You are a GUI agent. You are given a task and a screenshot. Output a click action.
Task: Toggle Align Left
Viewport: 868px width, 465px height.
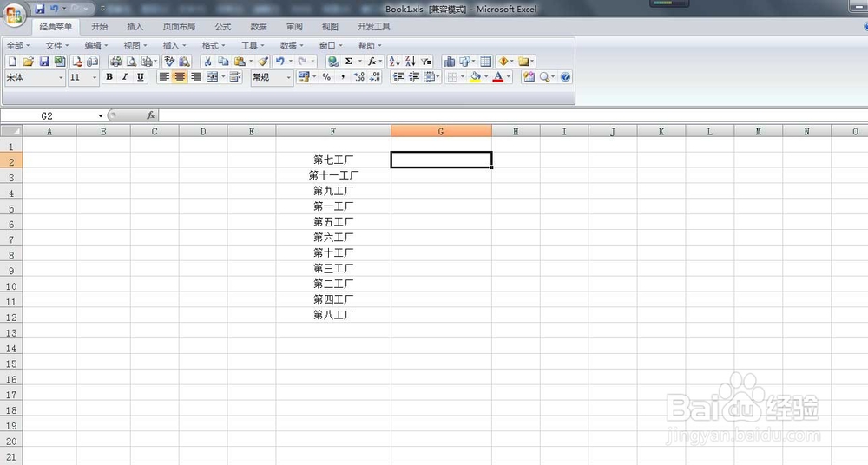click(164, 77)
